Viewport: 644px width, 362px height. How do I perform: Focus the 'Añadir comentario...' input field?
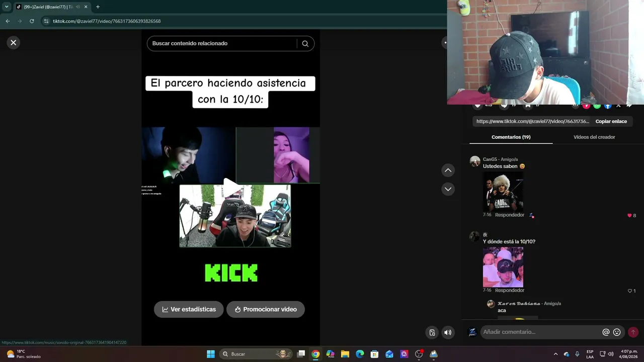(x=541, y=332)
